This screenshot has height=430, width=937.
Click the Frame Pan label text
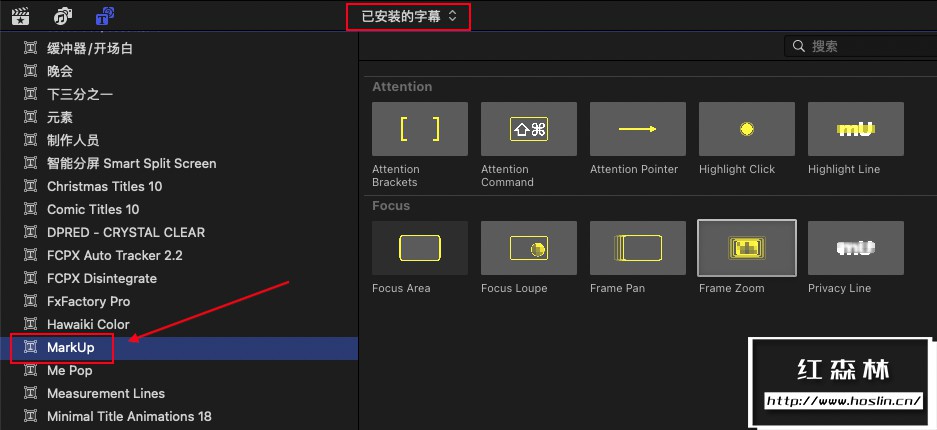tap(617, 288)
